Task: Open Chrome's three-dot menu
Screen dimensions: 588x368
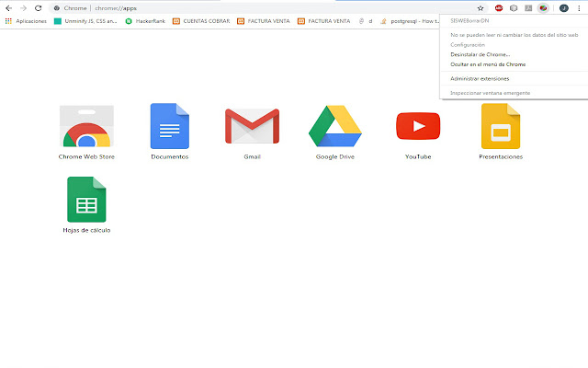Action: coord(579,8)
